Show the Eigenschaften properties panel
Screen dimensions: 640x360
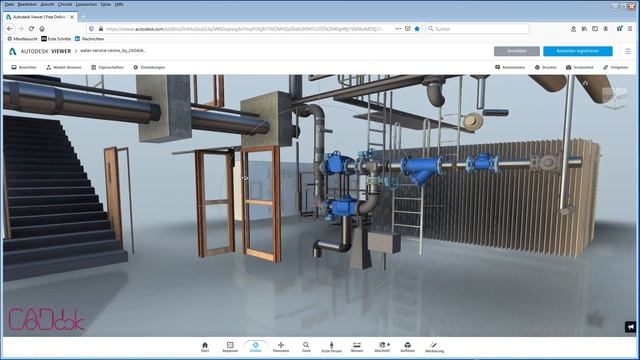(x=107, y=67)
